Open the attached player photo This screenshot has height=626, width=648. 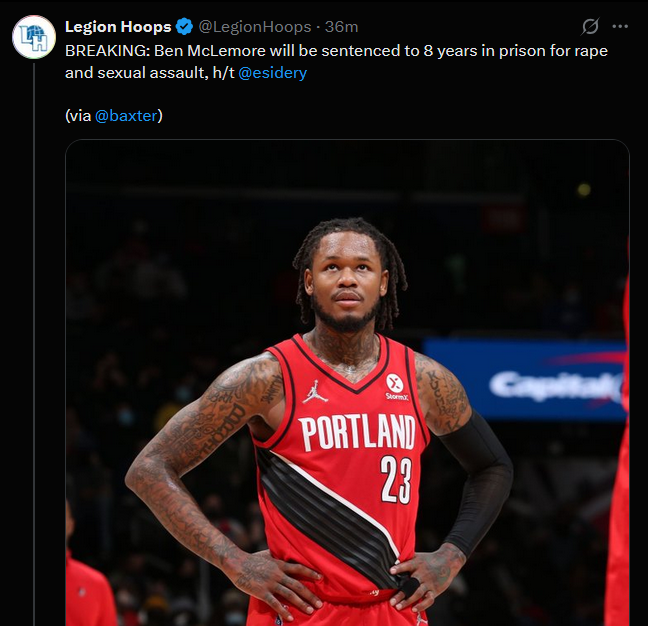tap(347, 383)
